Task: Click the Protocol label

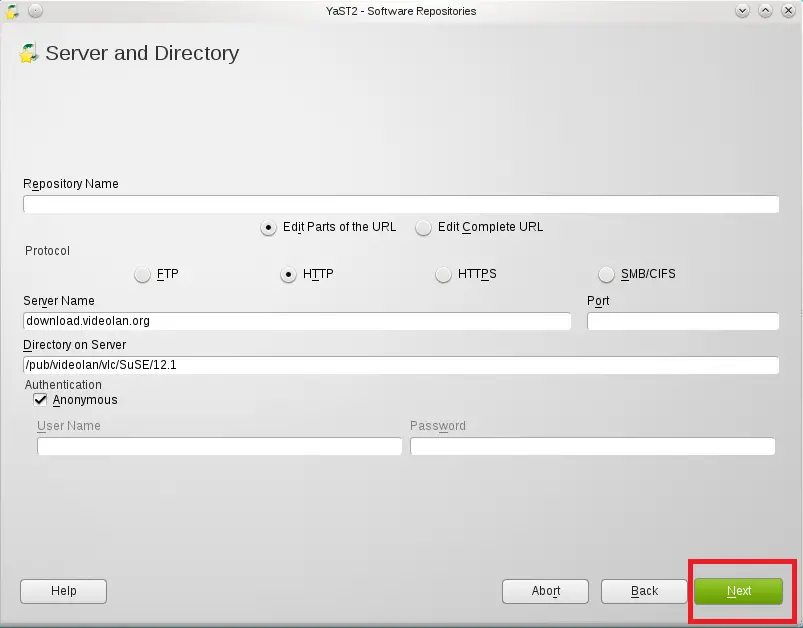Action: 47,251
